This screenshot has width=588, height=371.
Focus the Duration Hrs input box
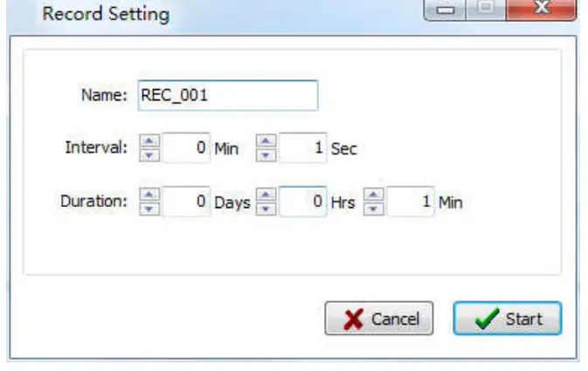[302, 202]
